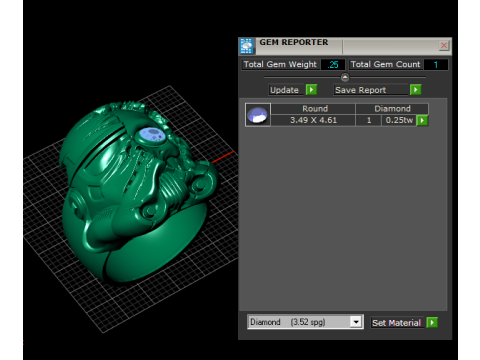
Task: Click the green arrow beside Save Report
Action: [416, 90]
